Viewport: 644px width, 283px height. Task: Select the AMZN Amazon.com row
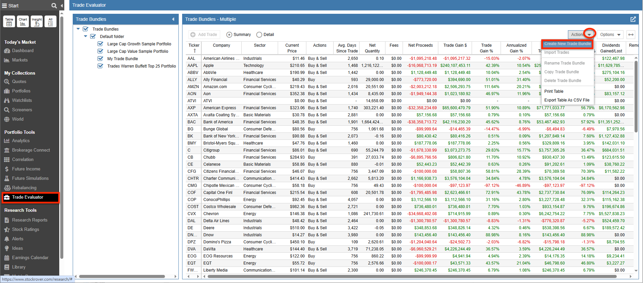[x=409, y=87]
